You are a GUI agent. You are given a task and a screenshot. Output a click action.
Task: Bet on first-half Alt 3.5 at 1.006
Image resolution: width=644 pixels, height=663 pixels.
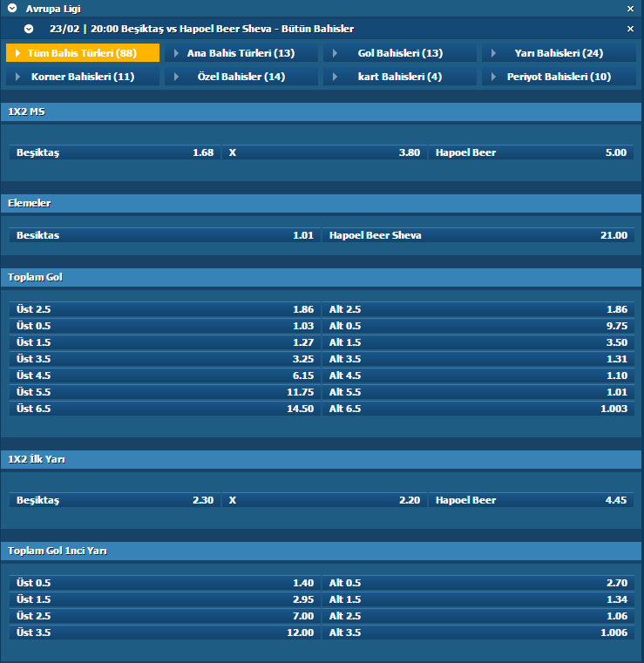point(478,633)
